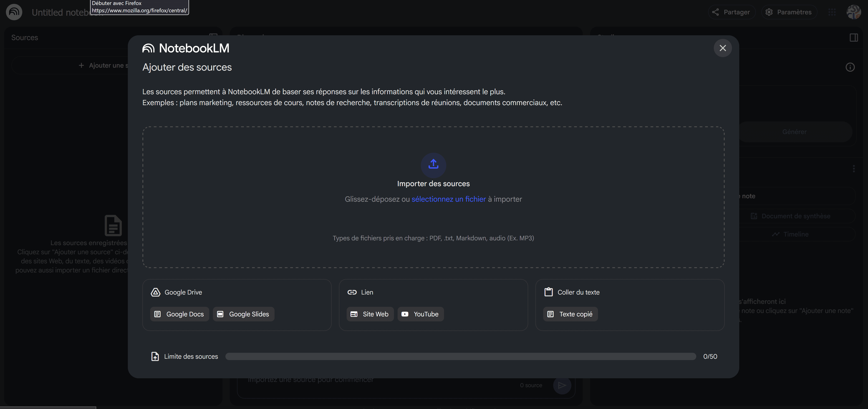This screenshot has height=409, width=868.
Task: Open the Paramètres settings menu
Action: coord(789,12)
